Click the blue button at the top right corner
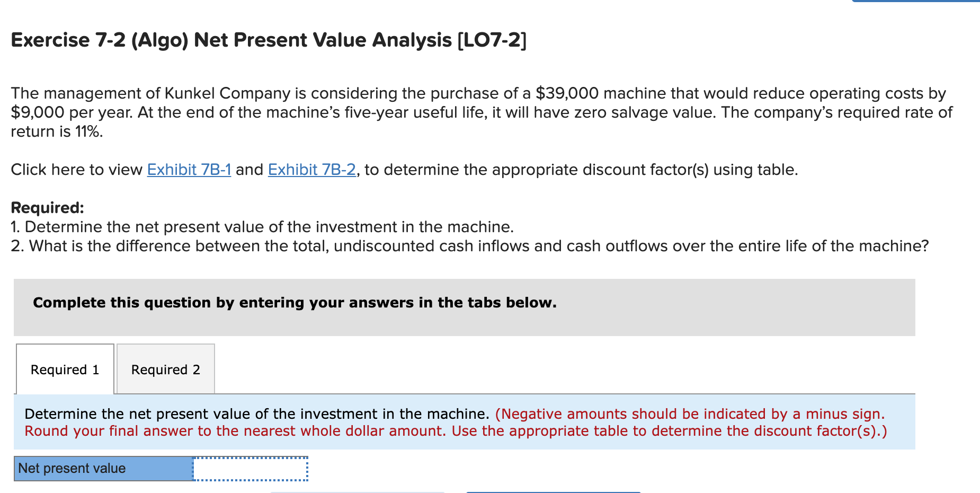Screen dimensions: 980x493 [916, 3]
